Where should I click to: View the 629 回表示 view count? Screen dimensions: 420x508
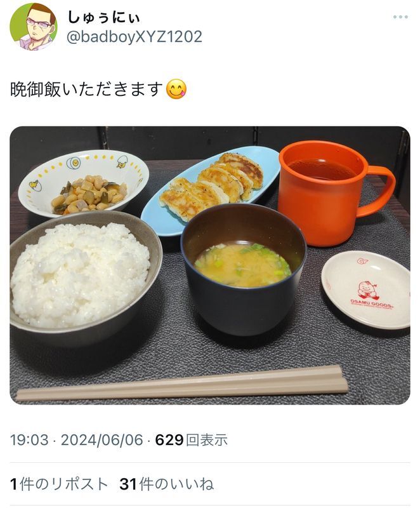point(191,440)
